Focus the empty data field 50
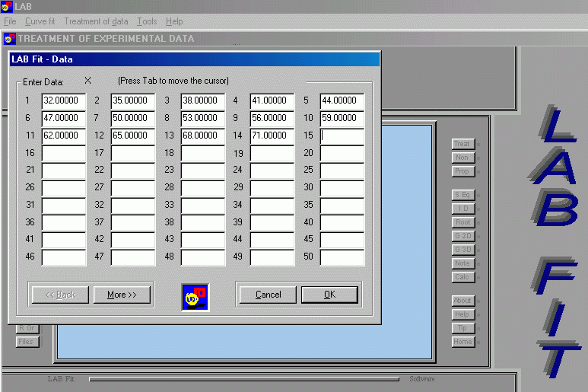This screenshot has width=588, height=392. pyautogui.click(x=342, y=258)
